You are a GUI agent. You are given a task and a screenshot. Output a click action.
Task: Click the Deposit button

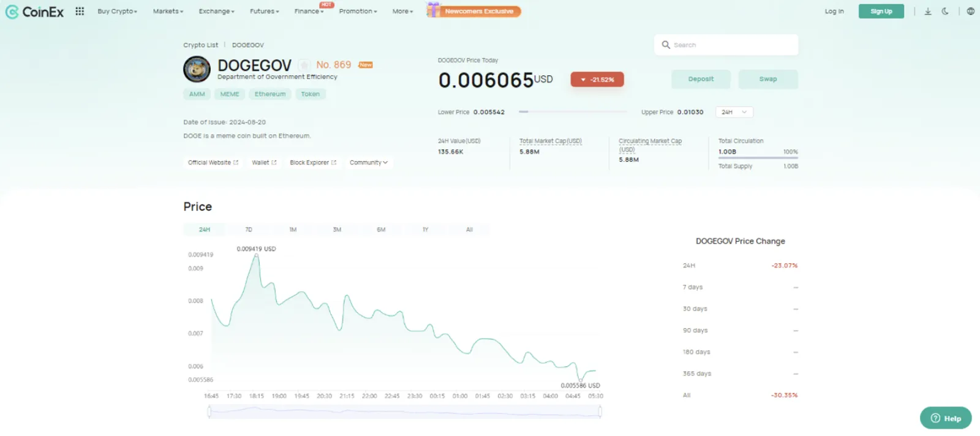coord(701,79)
